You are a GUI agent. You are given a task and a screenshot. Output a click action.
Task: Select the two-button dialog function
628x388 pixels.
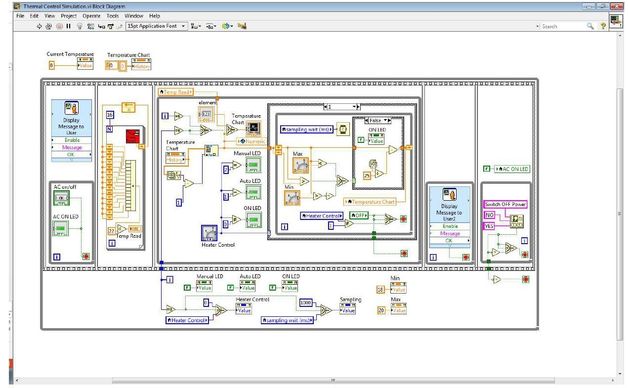(516, 221)
